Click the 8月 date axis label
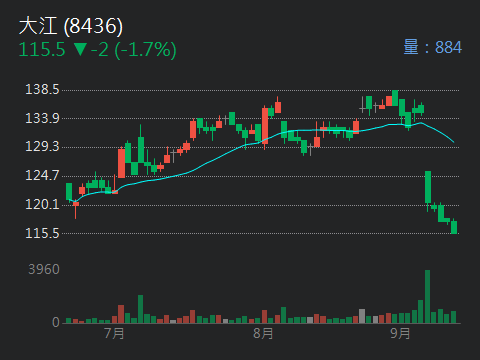480x360 pixels. click(x=263, y=333)
